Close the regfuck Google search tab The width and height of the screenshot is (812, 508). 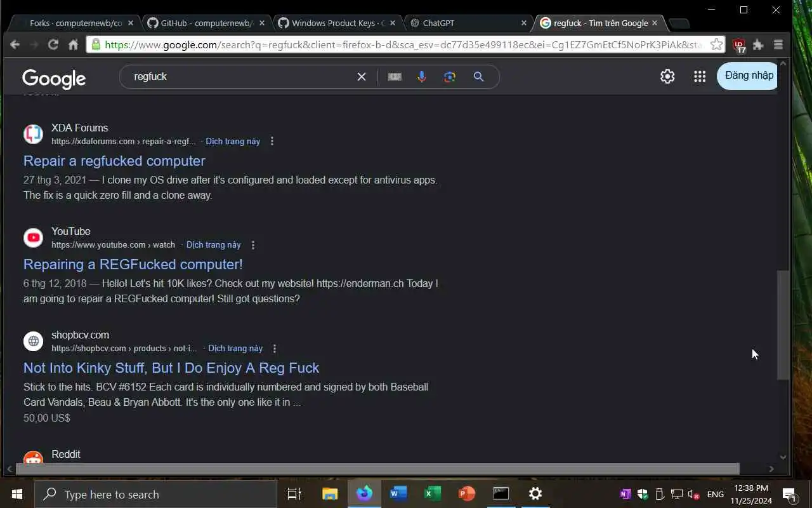coord(655,23)
